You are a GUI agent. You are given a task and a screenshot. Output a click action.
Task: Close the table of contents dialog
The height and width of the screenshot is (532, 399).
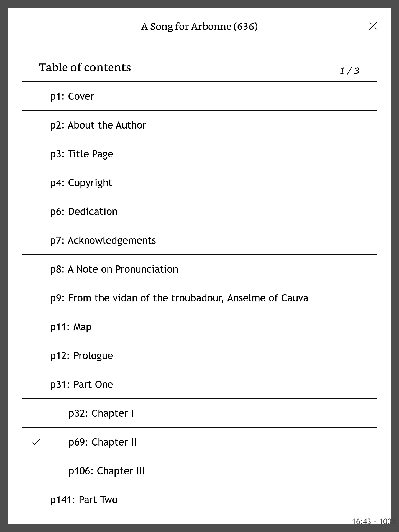point(373,26)
